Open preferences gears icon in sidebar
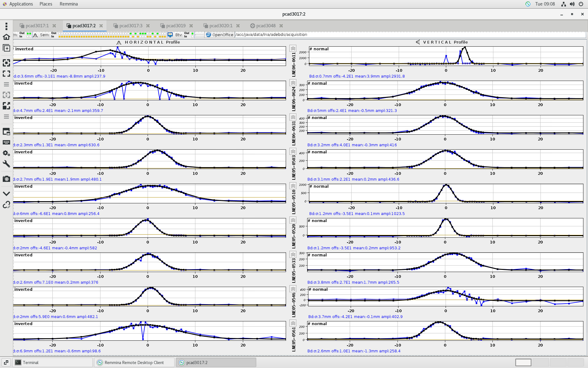 (6, 153)
